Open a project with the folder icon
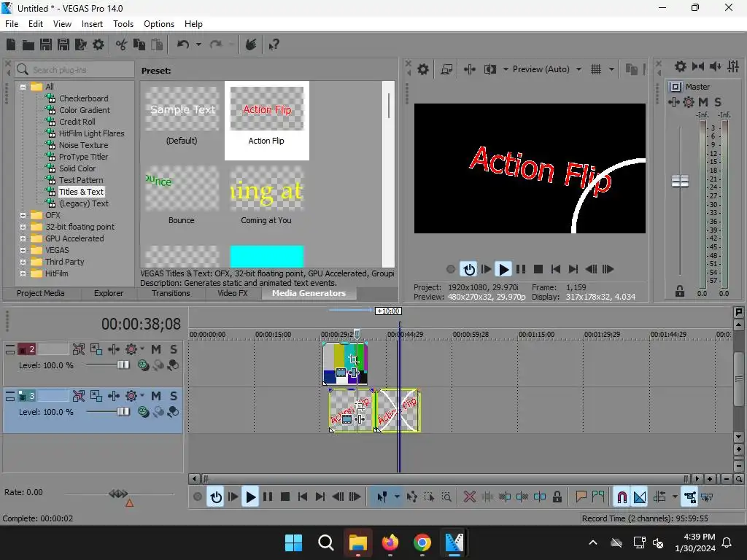This screenshot has height=560, width=747. pyautogui.click(x=28, y=44)
